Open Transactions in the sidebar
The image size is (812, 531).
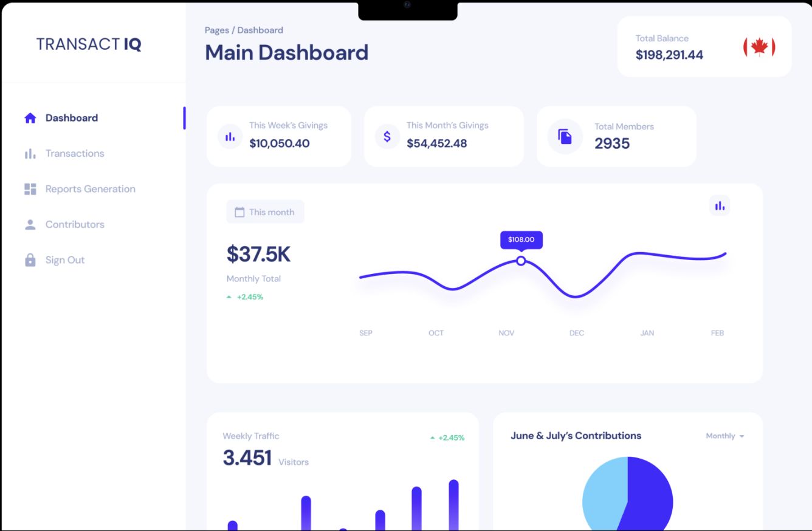click(x=75, y=154)
